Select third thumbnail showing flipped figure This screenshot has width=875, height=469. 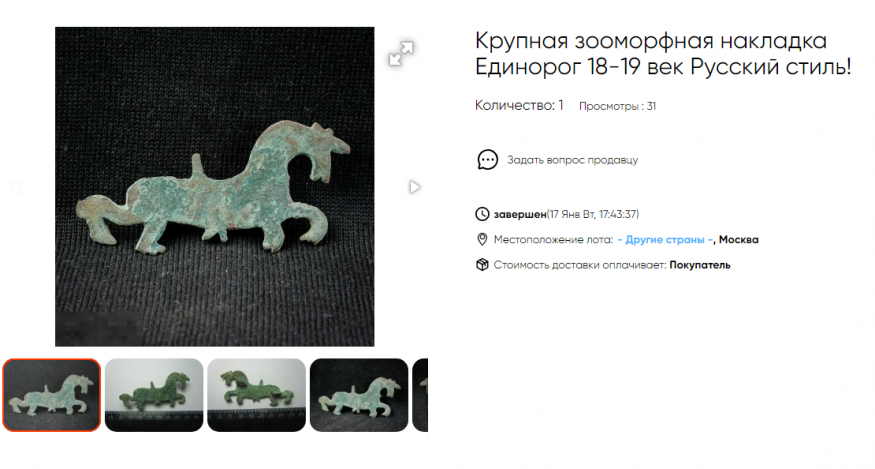(257, 395)
